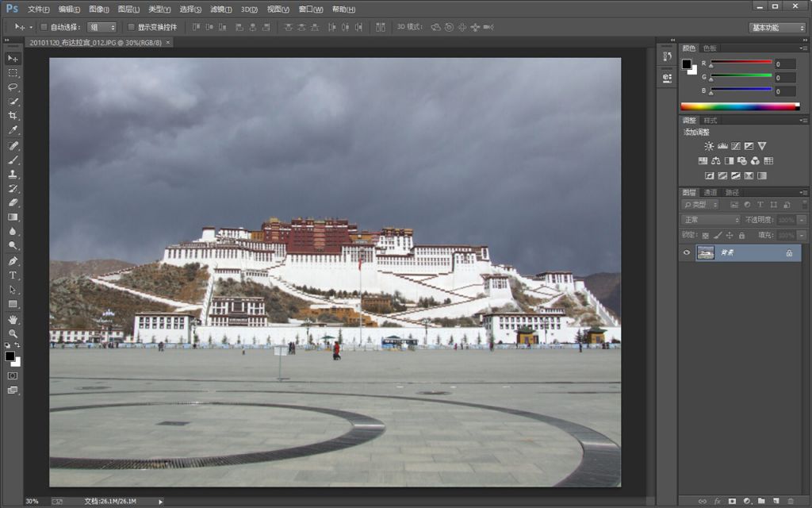Activate the Zoom tool

point(13,333)
